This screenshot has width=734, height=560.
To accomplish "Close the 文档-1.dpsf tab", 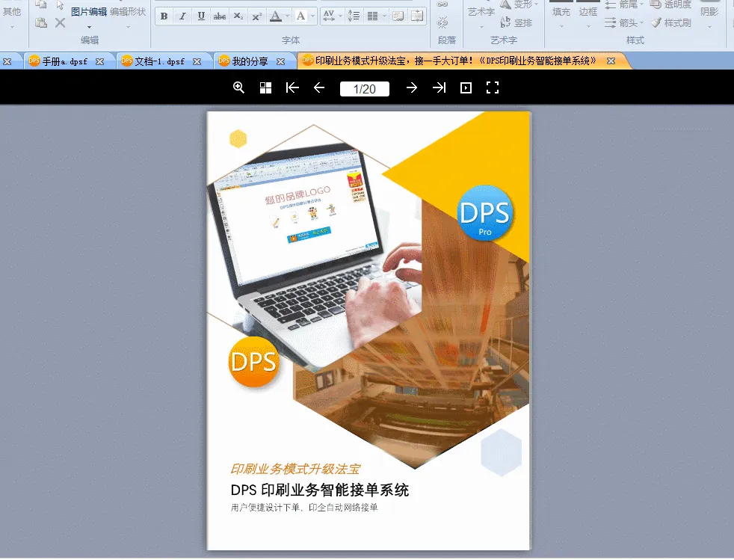I will point(197,61).
